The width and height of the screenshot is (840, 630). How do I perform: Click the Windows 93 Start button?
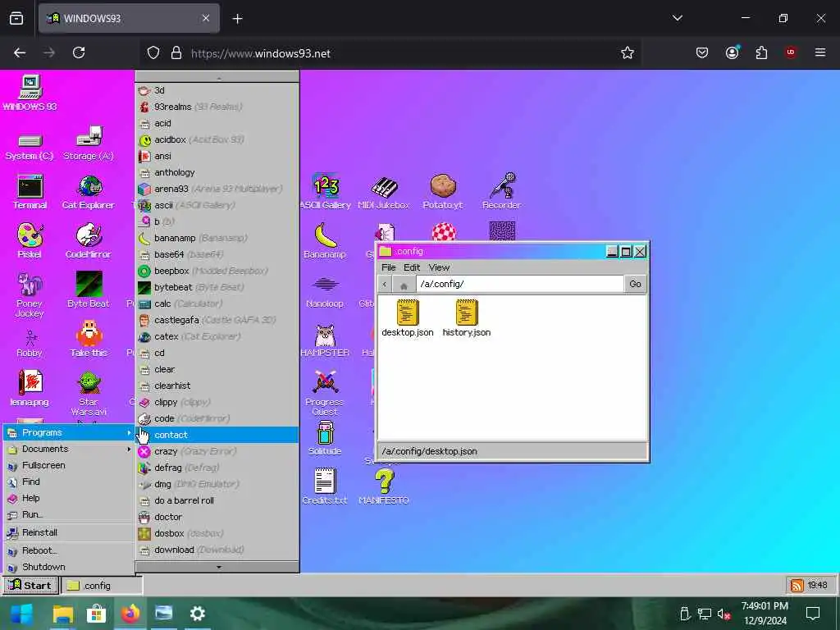(x=31, y=585)
